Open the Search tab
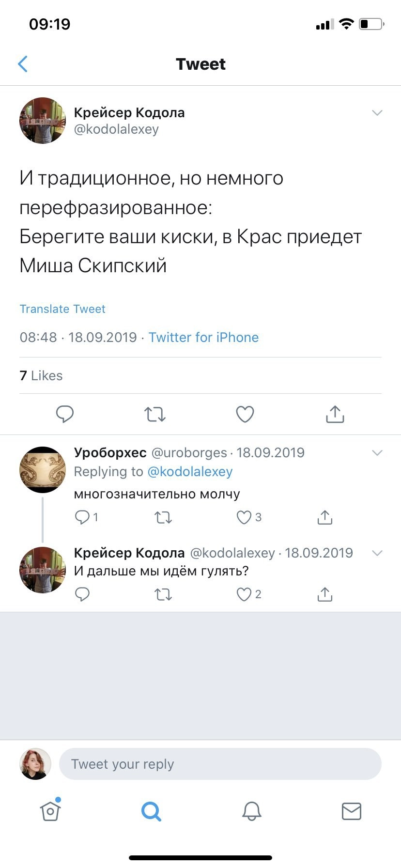The image size is (401, 868). (151, 811)
